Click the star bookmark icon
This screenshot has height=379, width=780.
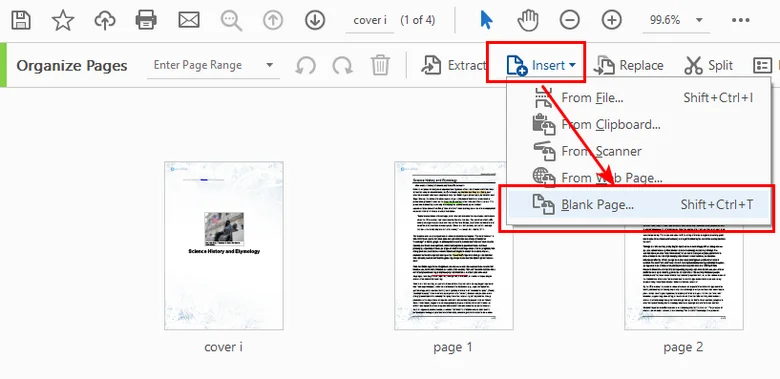(63, 20)
